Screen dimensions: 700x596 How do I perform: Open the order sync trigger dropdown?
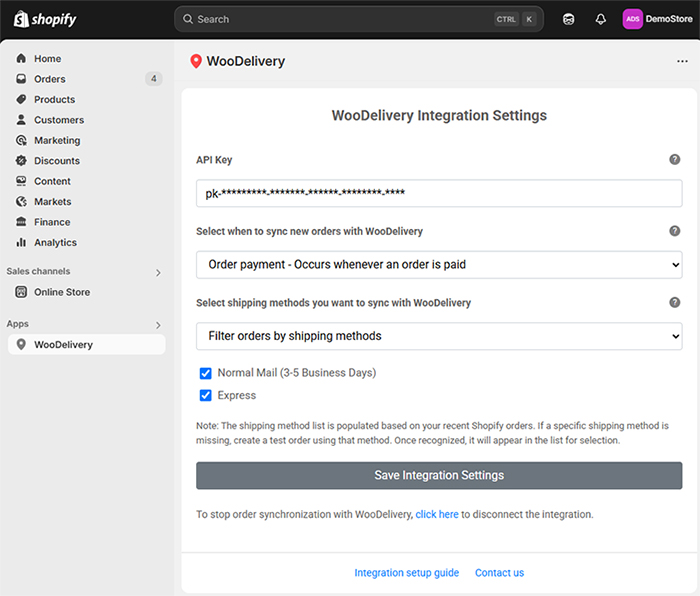coord(439,265)
